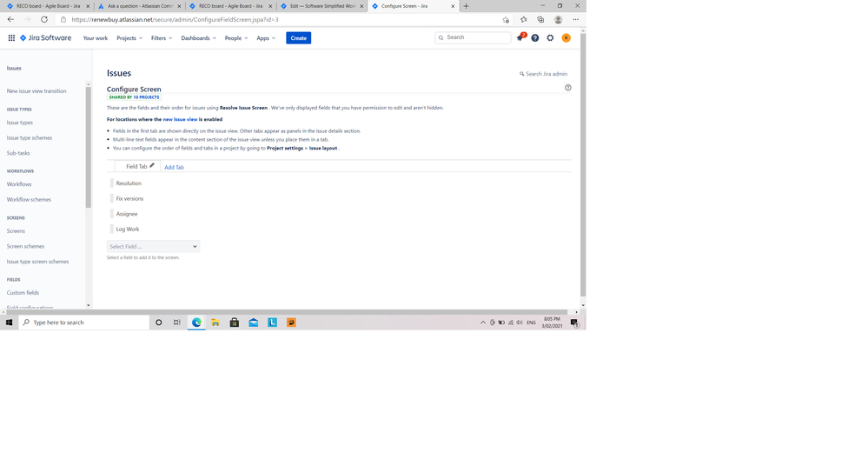Click the Edge icon in the taskbar

[196, 323]
